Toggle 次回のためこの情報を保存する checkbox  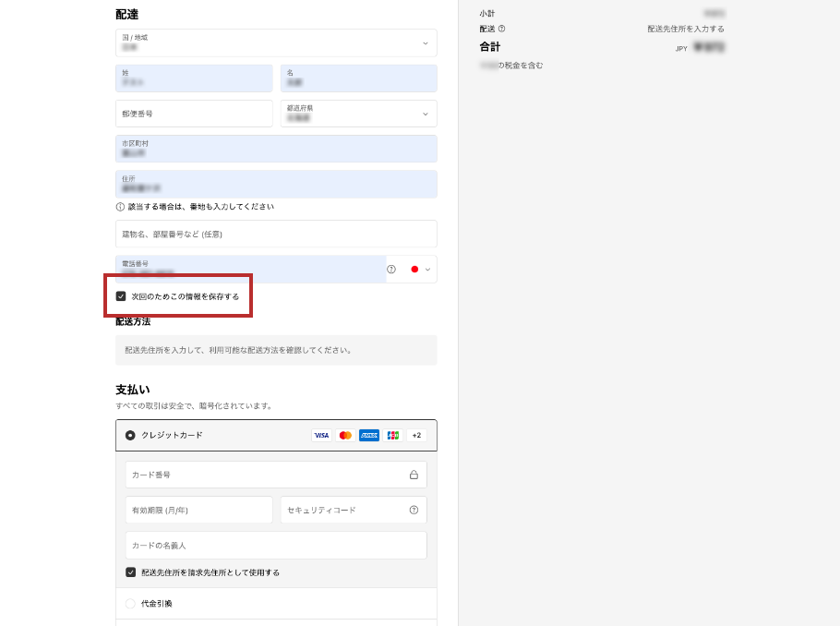click(x=121, y=296)
